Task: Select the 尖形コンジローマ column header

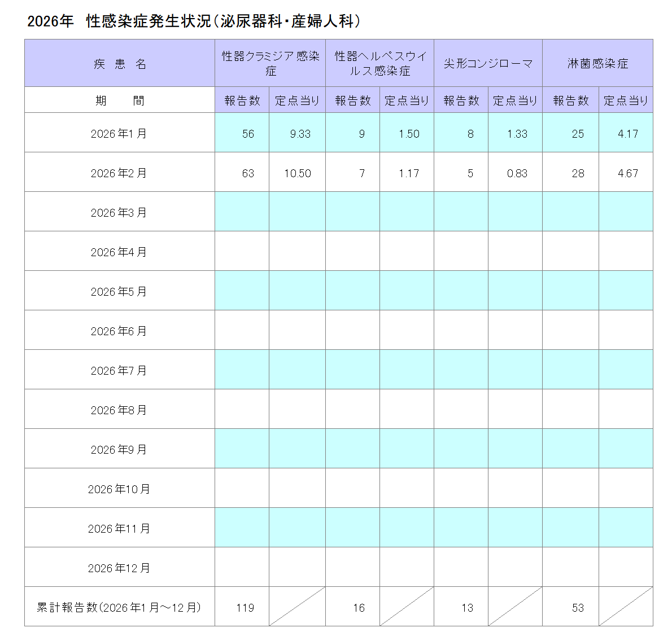Action: tap(487, 63)
